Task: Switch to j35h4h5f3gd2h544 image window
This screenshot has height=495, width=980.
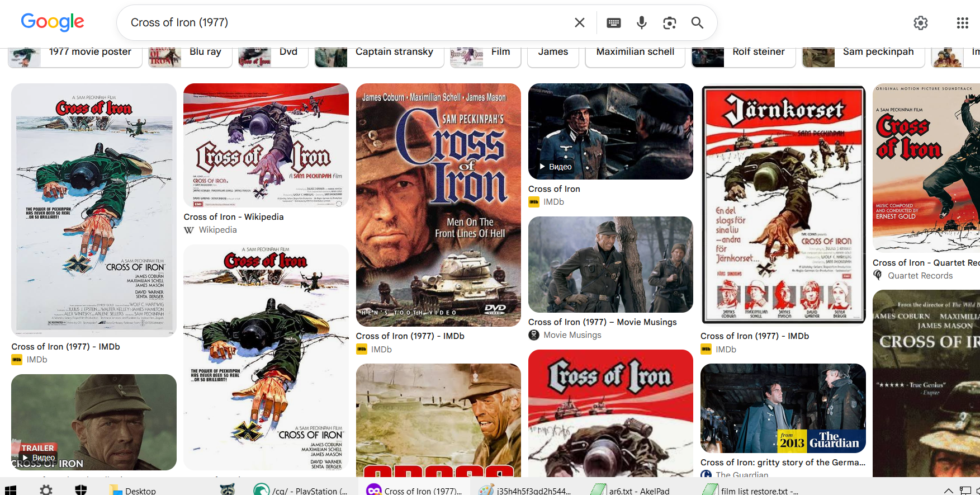Action: tap(525, 490)
